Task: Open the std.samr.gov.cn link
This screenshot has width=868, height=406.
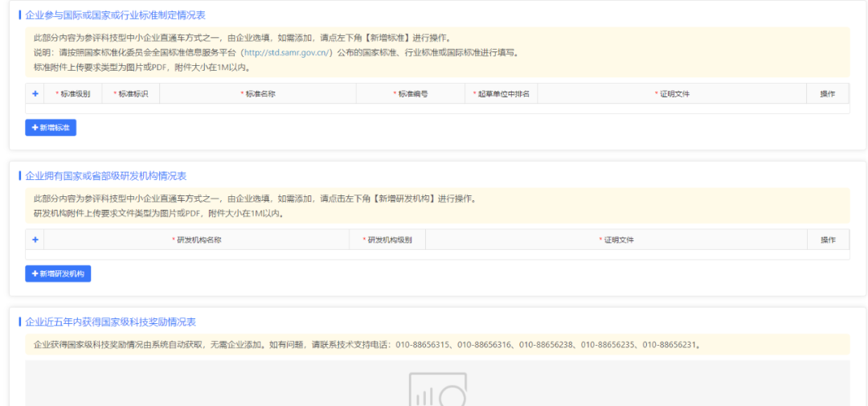Action: coord(287,52)
